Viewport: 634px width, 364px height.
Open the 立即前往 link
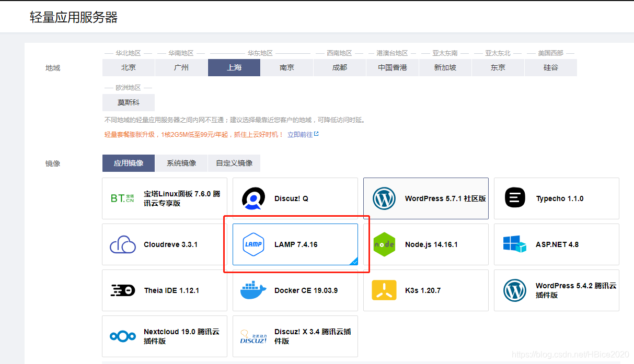click(x=300, y=134)
